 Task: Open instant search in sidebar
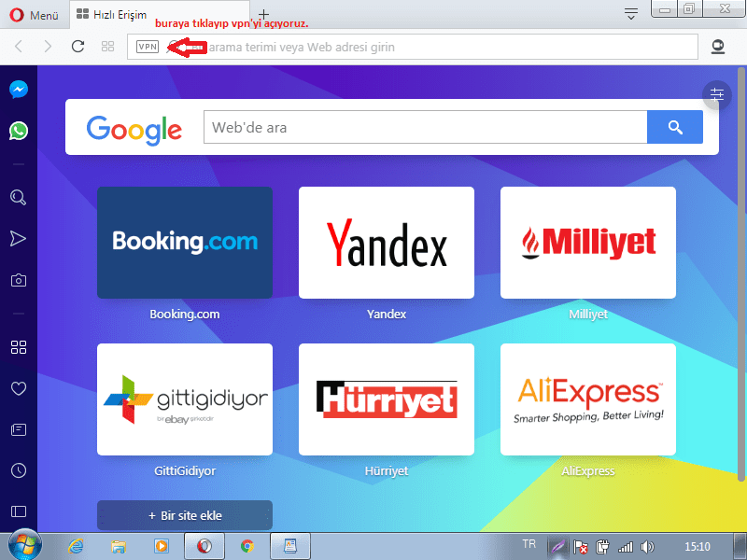tap(18, 197)
